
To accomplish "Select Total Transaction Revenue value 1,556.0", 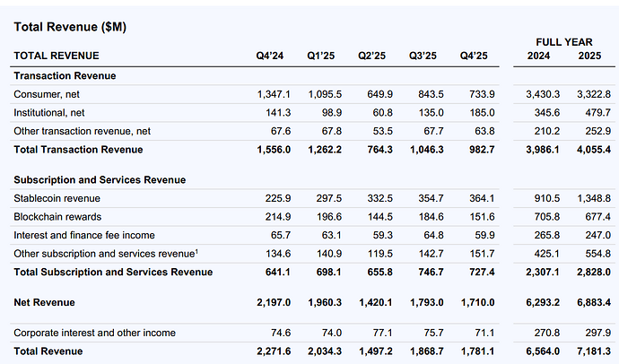I will coord(274,150).
